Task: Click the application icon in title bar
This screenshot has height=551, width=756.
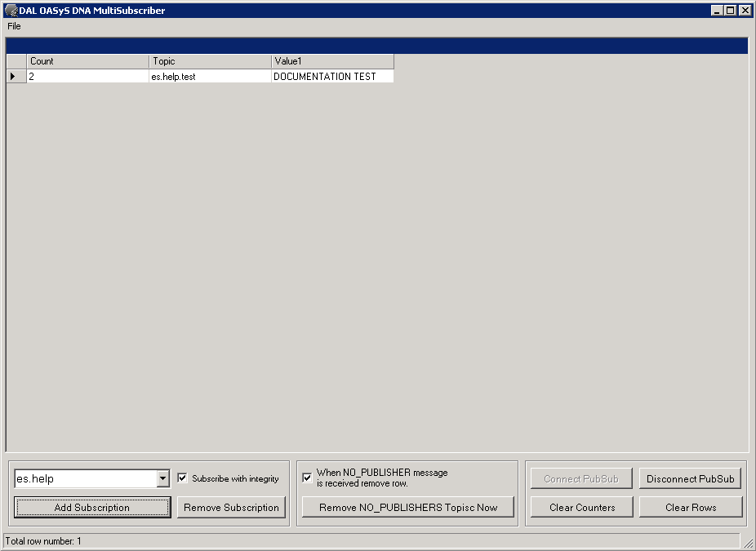Action: click(11, 11)
